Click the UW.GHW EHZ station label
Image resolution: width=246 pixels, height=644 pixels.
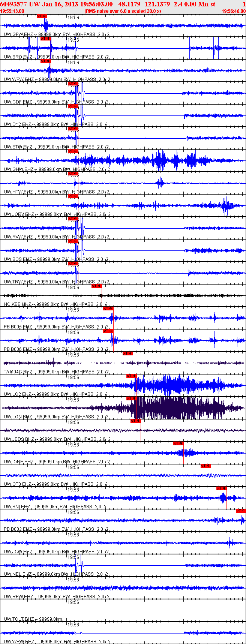tap(18, 169)
